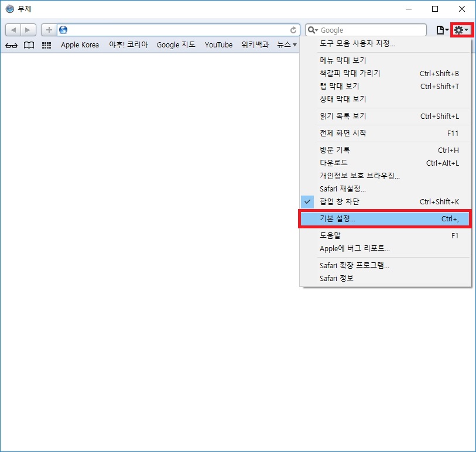This screenshot has height=452, width=476.
Task: Open 도움말 from the menu
Action: point(385,235)
